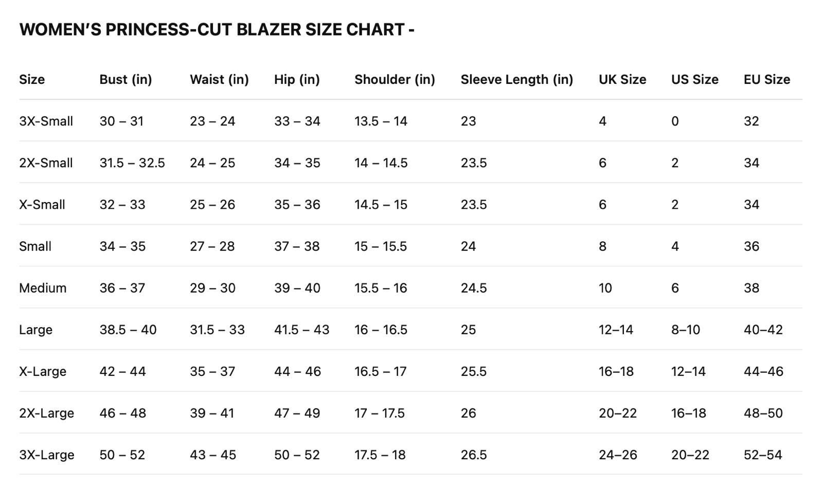823x504 pixels.
Task: Click the Bust (in) column header
Action: (126, 80)
